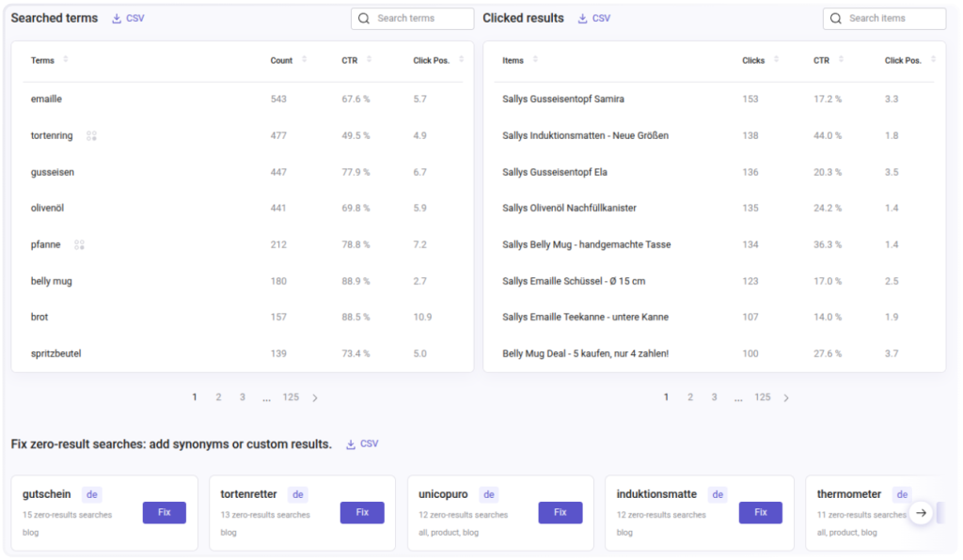Select the spritzbeutel search term
This screenshot has height=560, width=963.
[55, 354]
